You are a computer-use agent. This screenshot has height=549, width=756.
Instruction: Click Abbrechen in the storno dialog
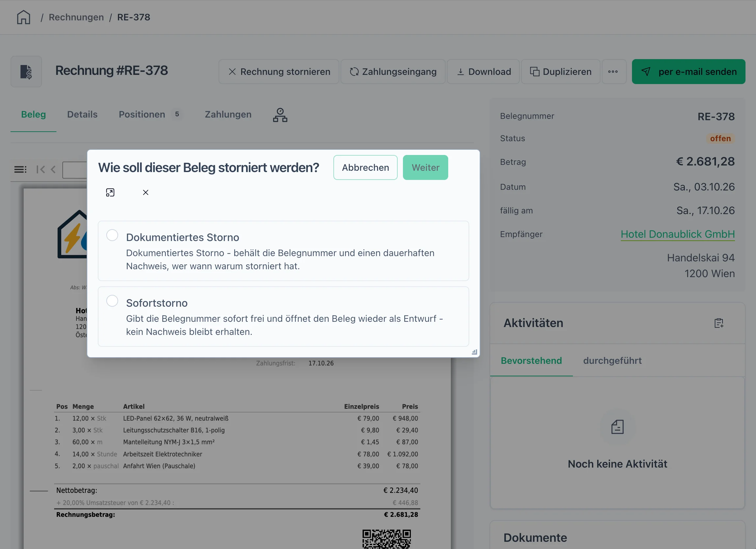[x=365, y=167]
